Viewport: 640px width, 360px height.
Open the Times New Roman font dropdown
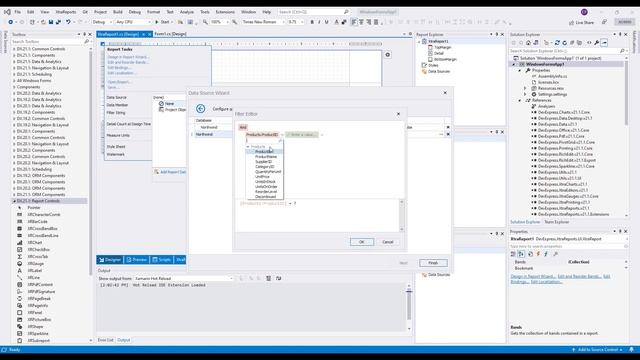(x=263, y=22)
